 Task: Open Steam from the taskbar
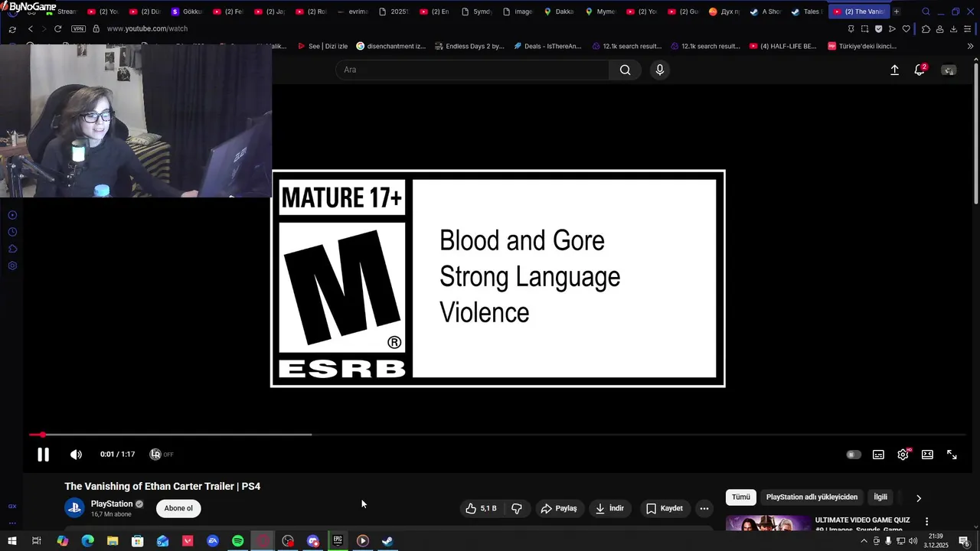(x=387, y=541)
